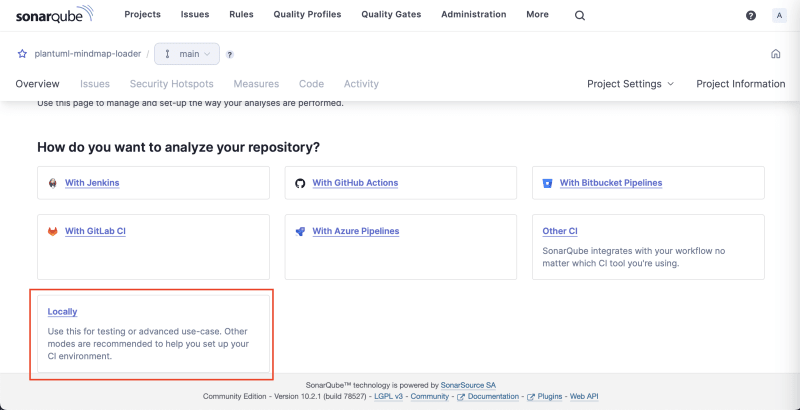The width and height of the screenshot is (800, 410).
Task: Open the Web API footer link
Action: [x=584, y=396]
